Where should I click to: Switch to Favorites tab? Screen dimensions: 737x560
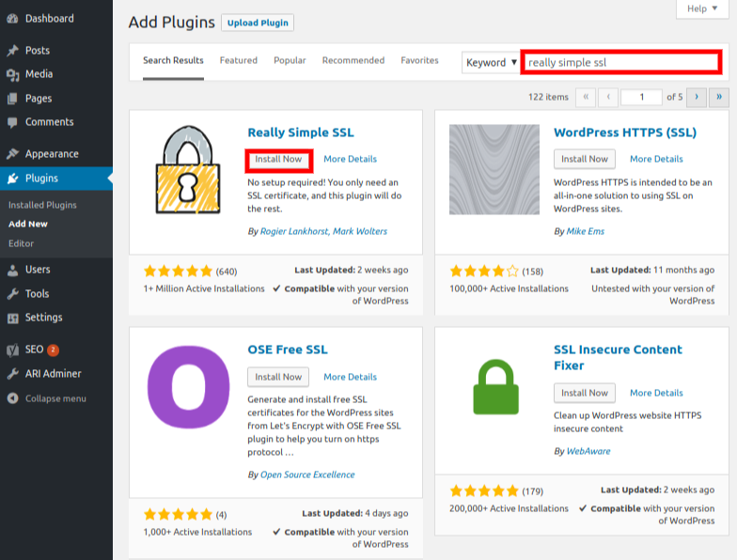[419, 60]
